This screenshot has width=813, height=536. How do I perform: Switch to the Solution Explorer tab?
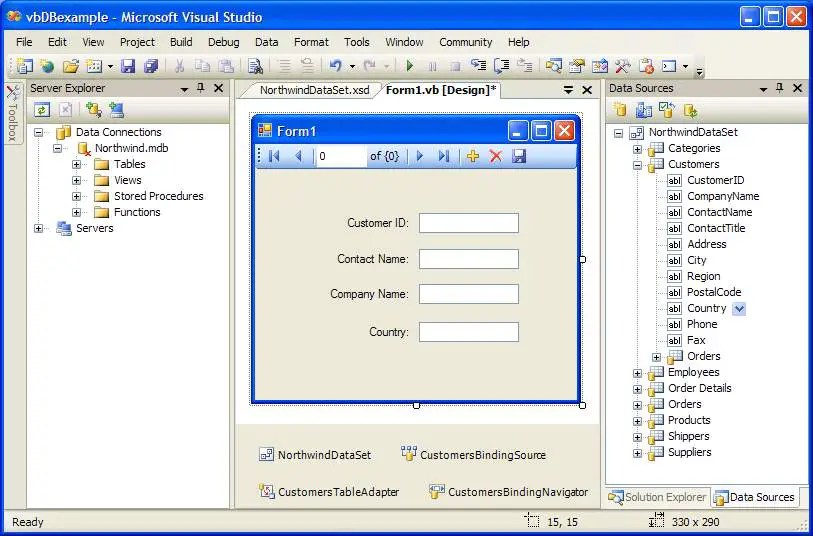pyautogui.click(x=658, y=497)
